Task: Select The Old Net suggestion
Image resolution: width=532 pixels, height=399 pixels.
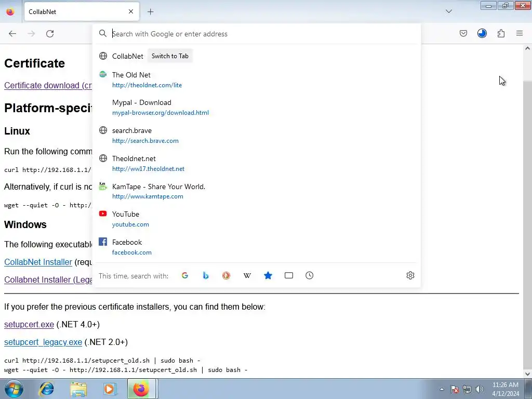Action: pos(257,79)
